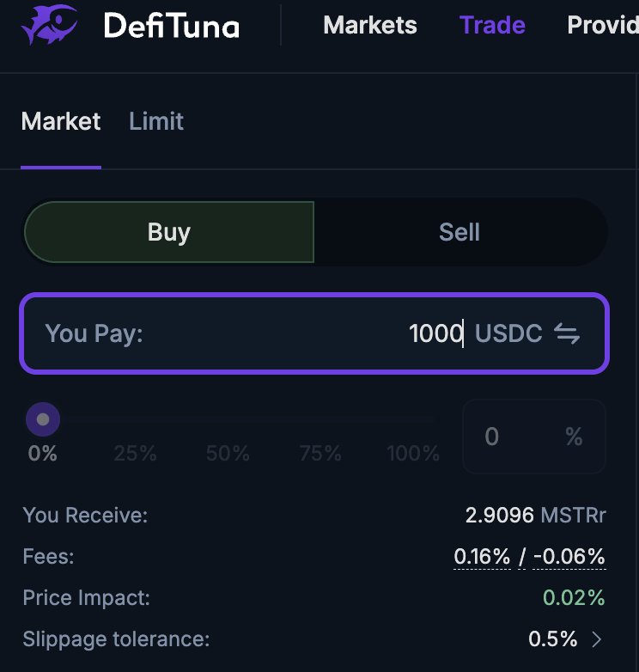The width and height of the screenshot is (639, 672).
Task: Set the slider to 50% mark
Action: tap(228, 453)
